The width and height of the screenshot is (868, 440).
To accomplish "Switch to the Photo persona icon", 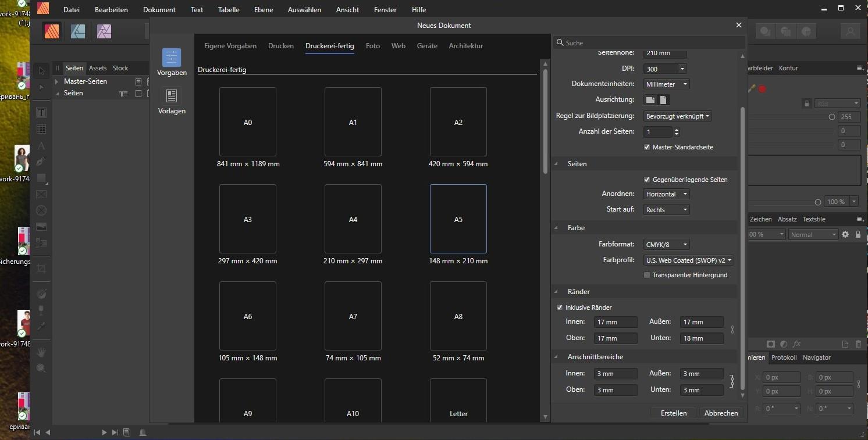I will (104, 31).
